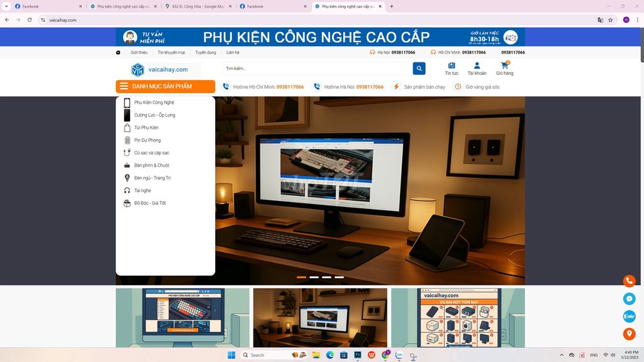This screenshot has width=644, height=362.
Task: Open Tin tức news icon
Action: pos(452,69)
